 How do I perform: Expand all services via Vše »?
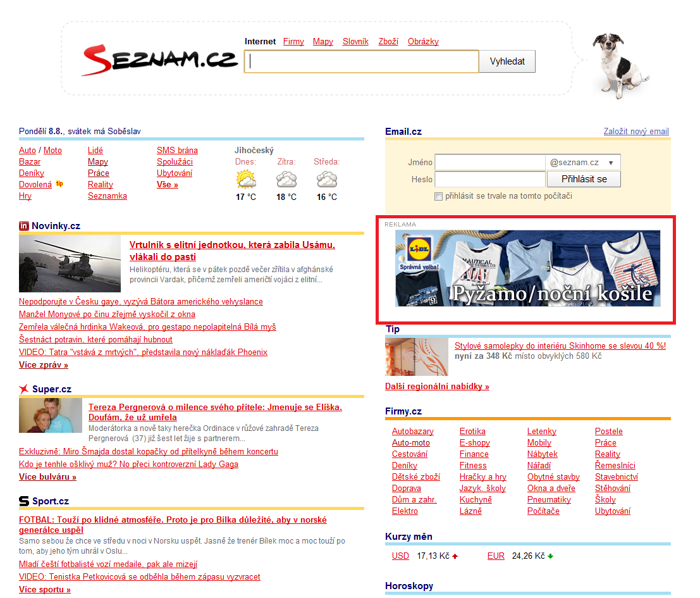[x=168, y=184]
